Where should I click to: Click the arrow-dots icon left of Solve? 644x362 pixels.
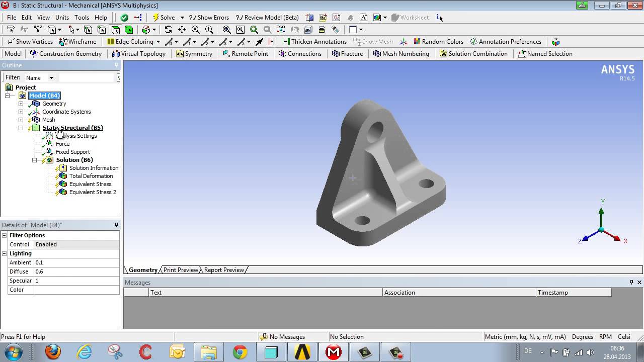pos(138,17)
